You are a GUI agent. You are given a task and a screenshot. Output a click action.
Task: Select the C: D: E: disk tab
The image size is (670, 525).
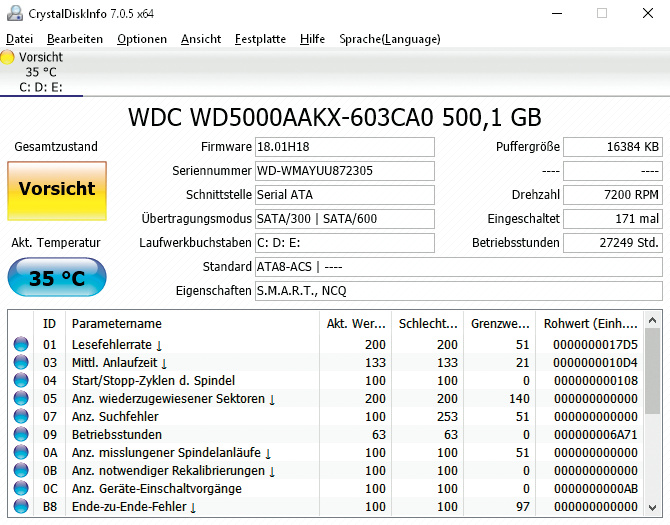(x=41, y=72)
